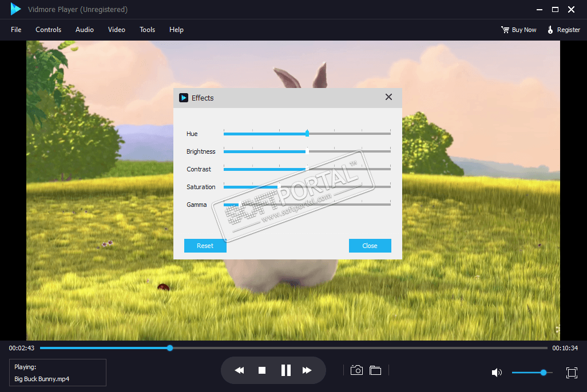Click the Gamma slider track

click(307, 205)
